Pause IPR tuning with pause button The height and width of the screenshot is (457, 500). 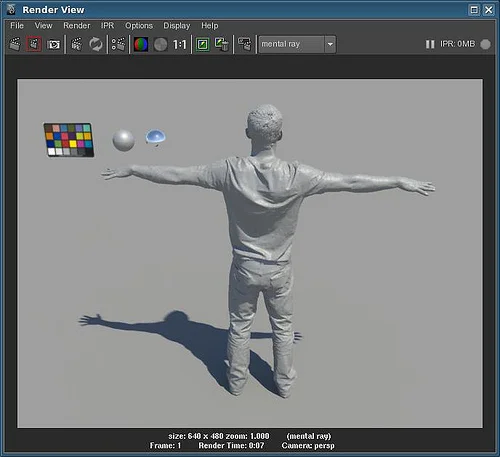(430, 44)
